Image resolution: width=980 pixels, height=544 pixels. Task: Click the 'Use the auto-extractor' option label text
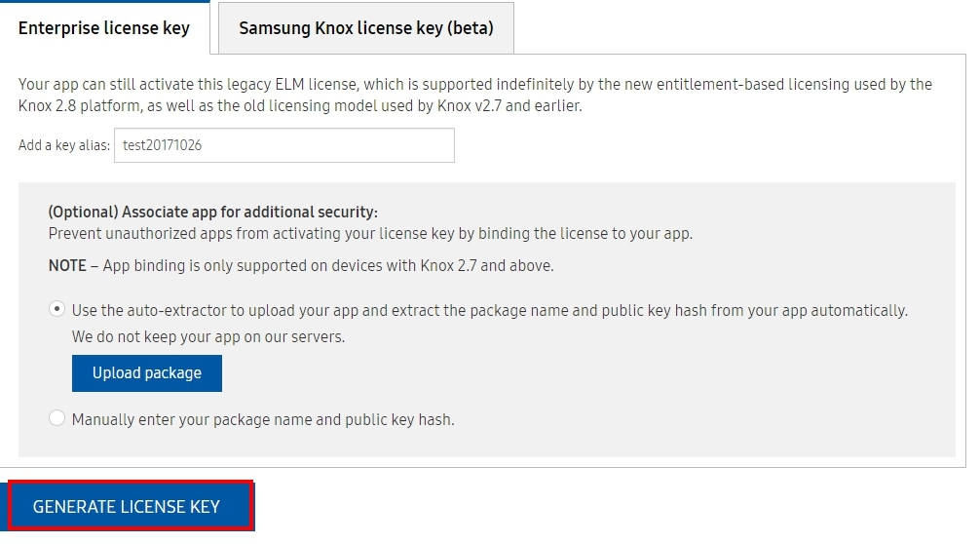489,311
